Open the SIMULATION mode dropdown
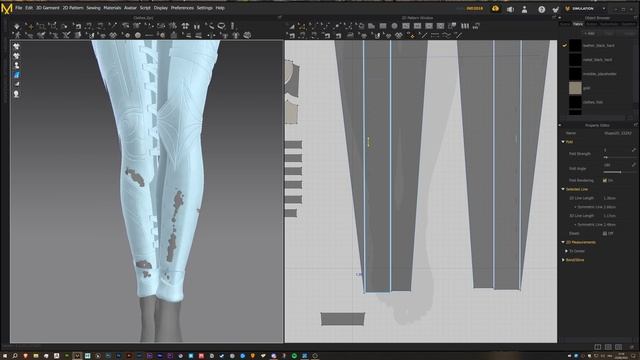This screenshot has width=640, height=360. pos(604,9)
